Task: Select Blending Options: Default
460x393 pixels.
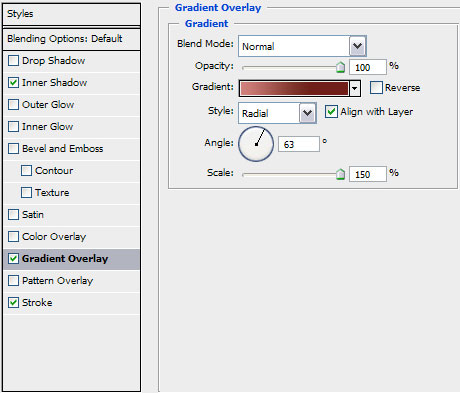Action: coord(71,39)
